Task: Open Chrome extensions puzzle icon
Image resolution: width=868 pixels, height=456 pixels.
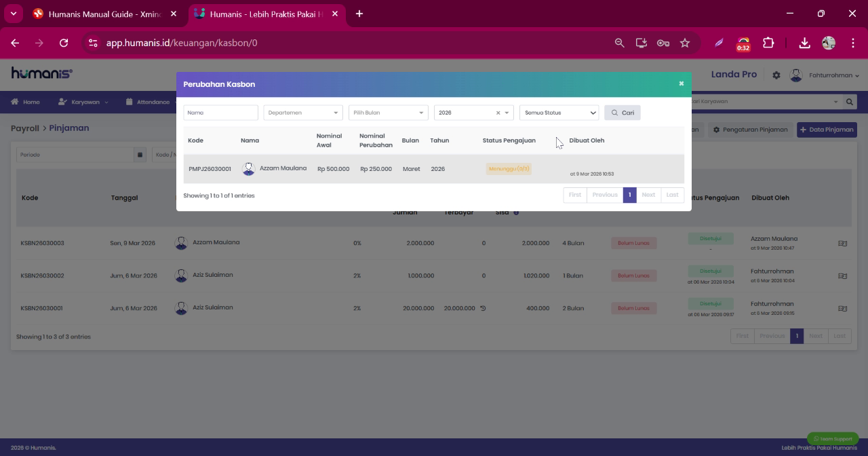Action: click(x=768, y=43)
